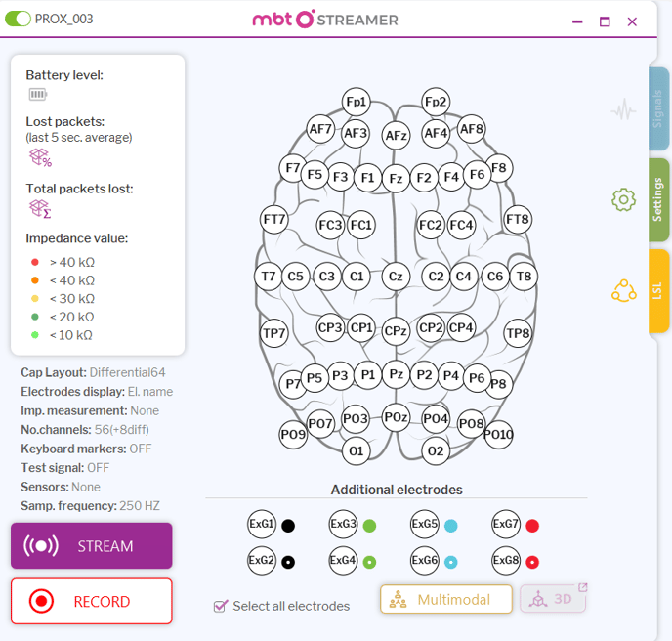Select the Cz electrode on the brain map
672x641 pixels.
pyautogui.click(x=396, y=277)
